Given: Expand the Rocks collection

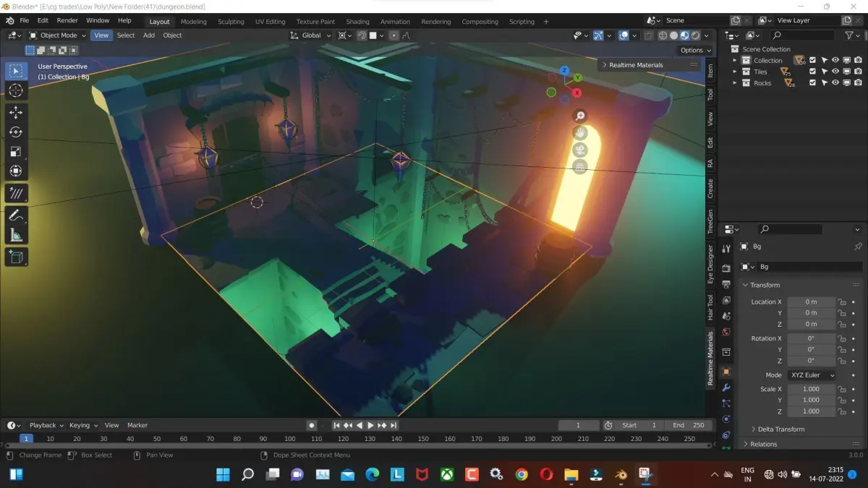Looking at the screenshot, I should (x=735, y=83).
